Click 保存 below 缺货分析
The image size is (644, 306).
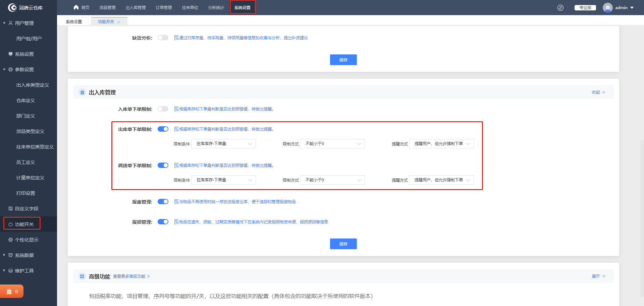pos(343,60)
